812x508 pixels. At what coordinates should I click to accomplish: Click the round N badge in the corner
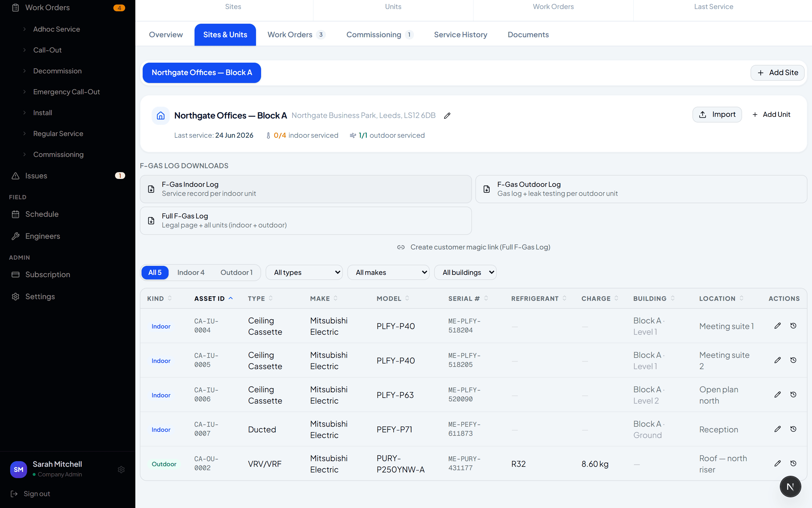790,487
